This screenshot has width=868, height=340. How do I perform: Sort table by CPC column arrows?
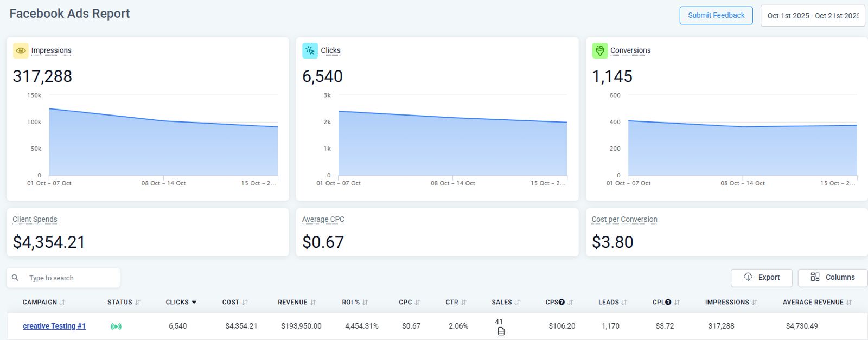click(417, 302)
